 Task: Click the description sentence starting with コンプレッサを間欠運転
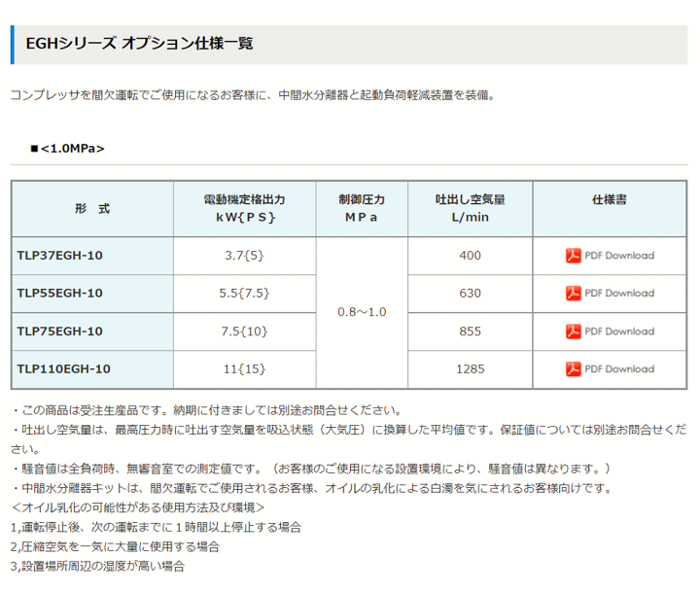(253, 95)
